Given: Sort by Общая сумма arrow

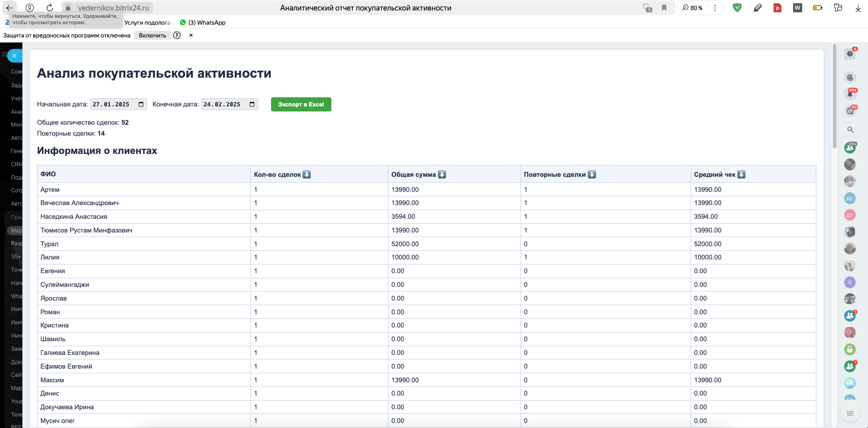Looking at the screenshot, I should tap(442, 174).
